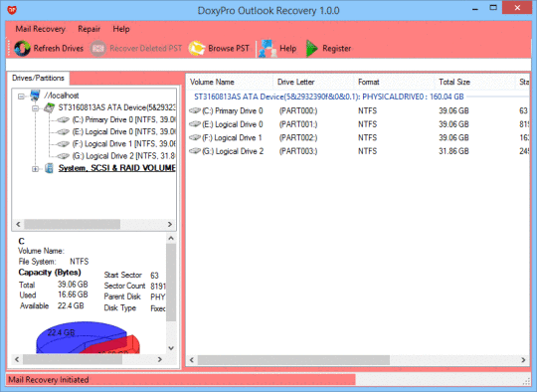This screenshot has height=392, width=537.
Task: Maximize the DoxyPro window
Action: (493, 8)
